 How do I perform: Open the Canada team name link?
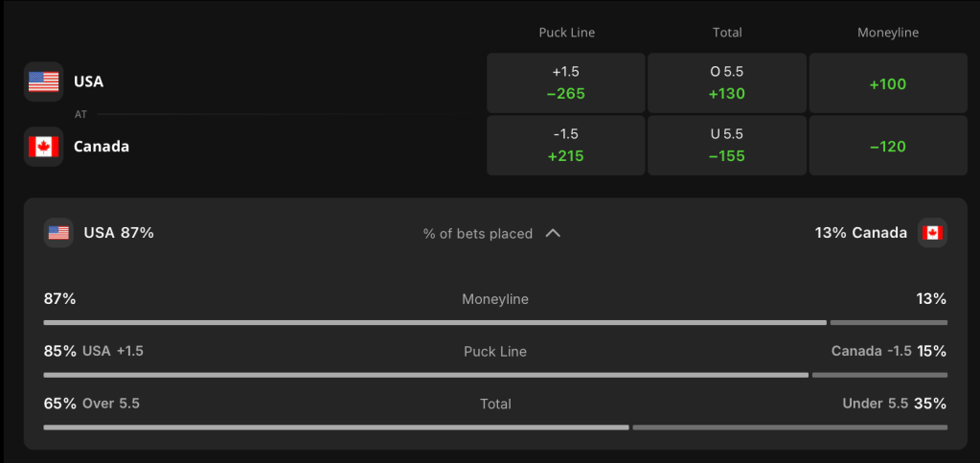point(102,147)
